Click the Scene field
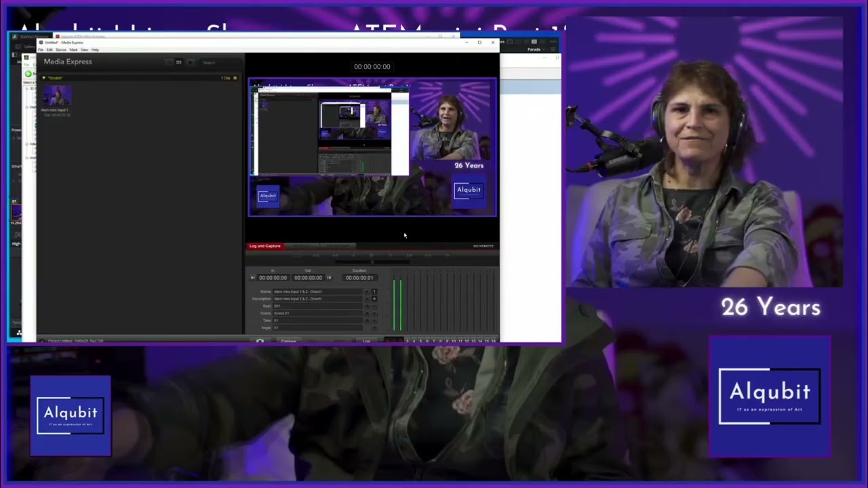This screenshot has height=488, width=868. [317, 313]
